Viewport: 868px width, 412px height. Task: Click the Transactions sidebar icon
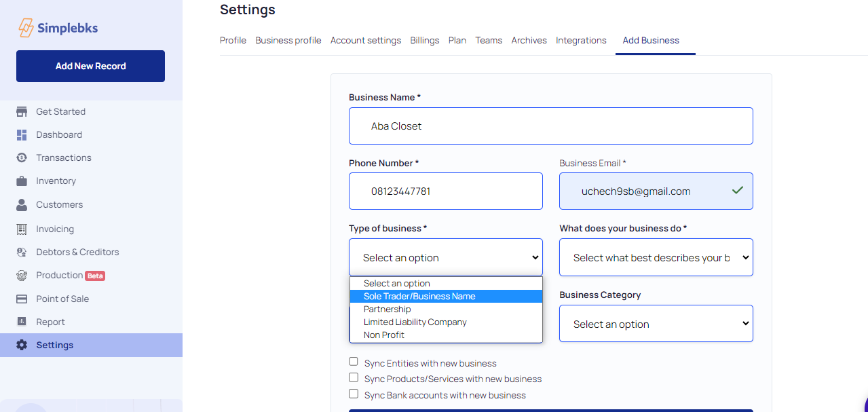point(22,158)
